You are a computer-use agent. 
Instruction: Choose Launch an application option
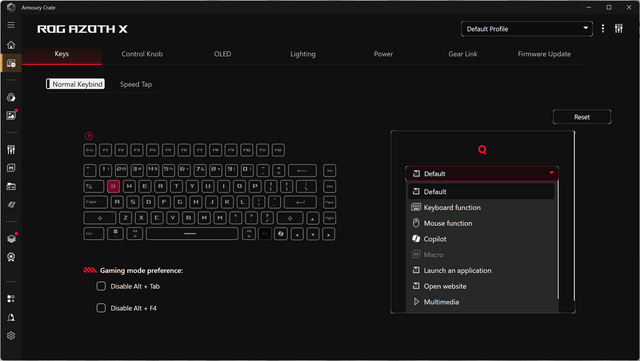[x=482, y=270]
